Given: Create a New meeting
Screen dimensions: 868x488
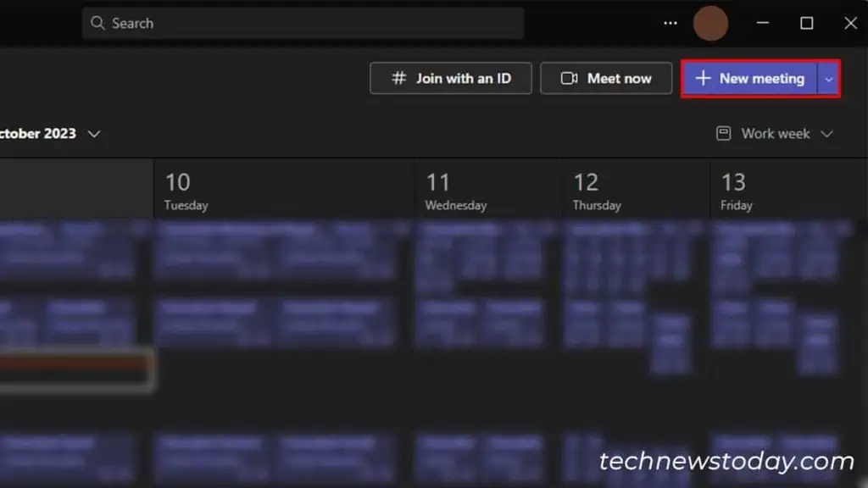Looking at the screenshot, I should [749, 79].
